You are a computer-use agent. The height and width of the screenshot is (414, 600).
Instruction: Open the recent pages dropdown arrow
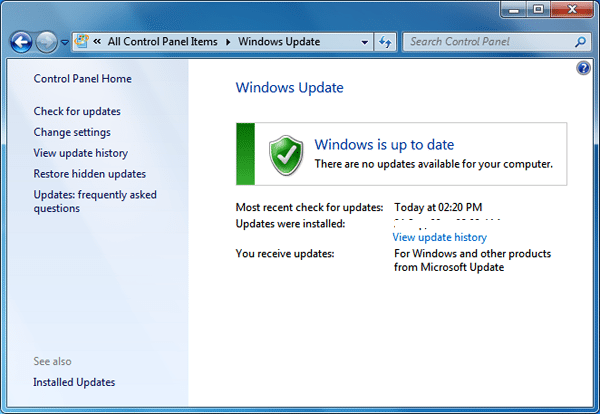pos(65,42)
